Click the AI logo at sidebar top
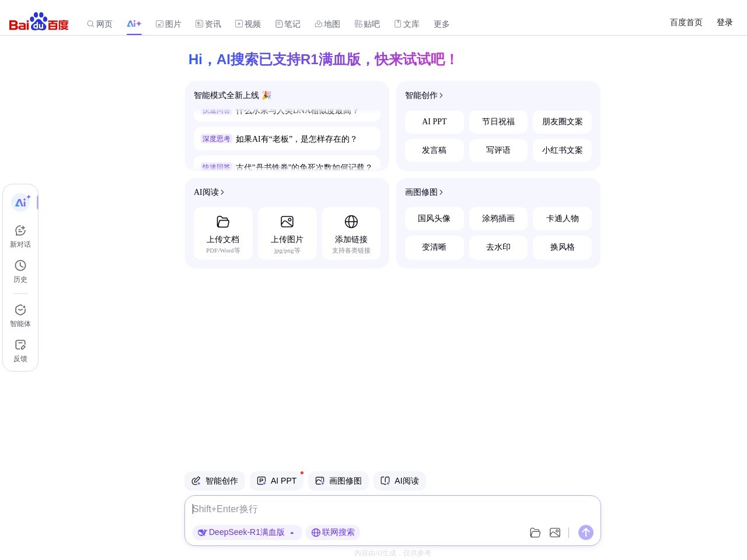 point(22,202)
